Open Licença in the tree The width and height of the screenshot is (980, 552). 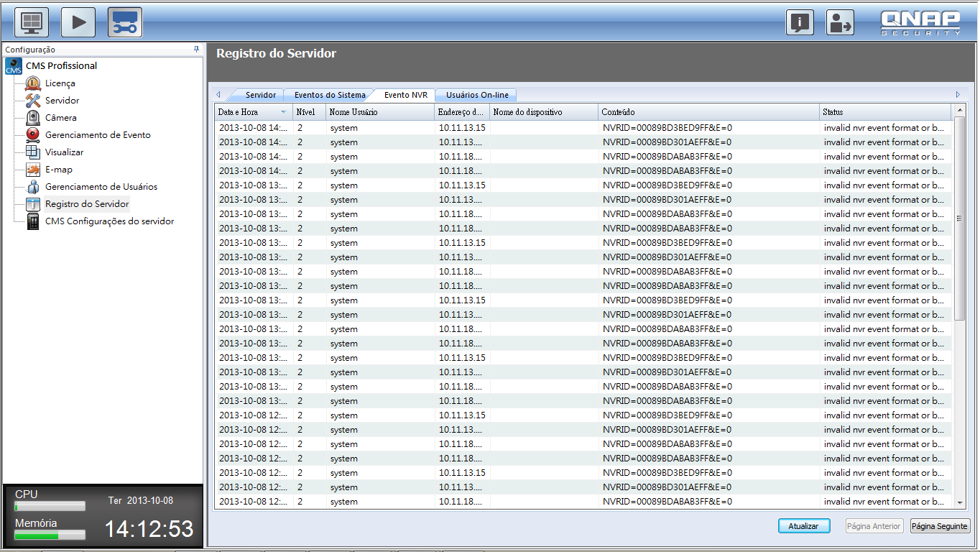tap(60, 83)
